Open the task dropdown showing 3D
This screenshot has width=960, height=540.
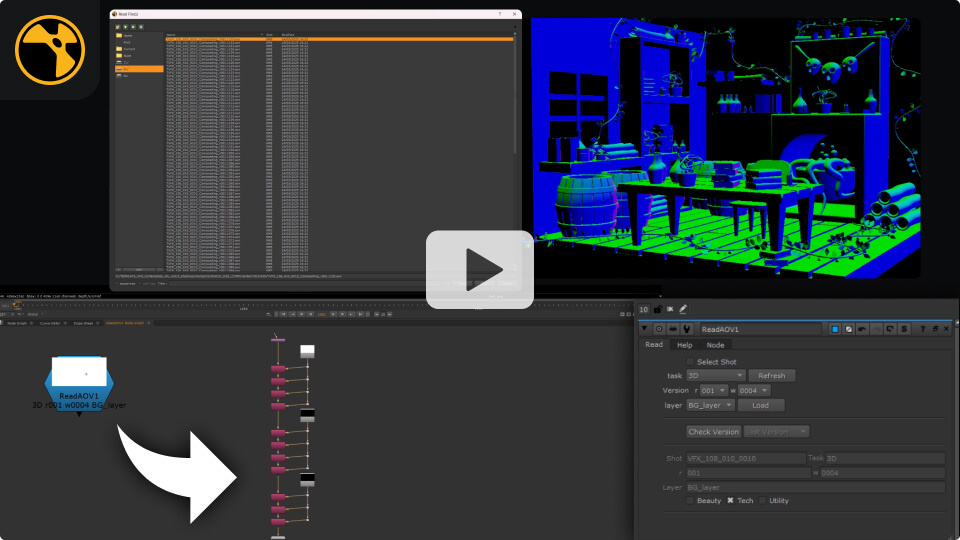pyautogui.click(x=714, y=375)
